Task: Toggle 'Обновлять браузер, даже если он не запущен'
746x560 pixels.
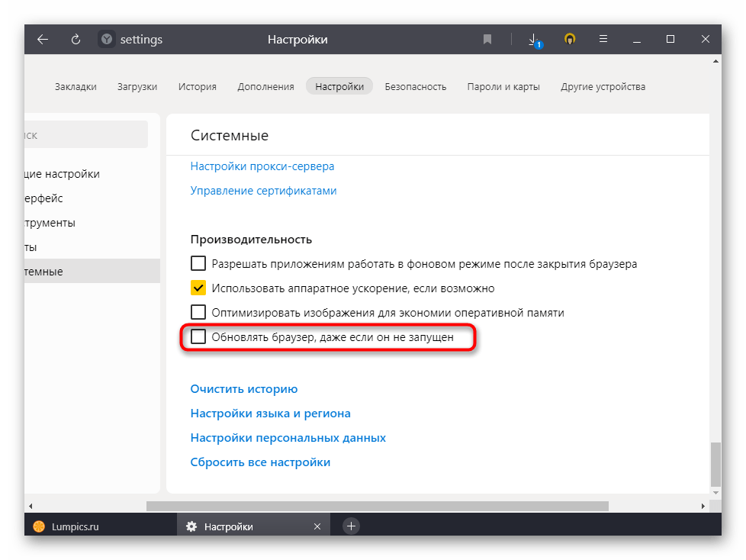Action: (198, 336)
